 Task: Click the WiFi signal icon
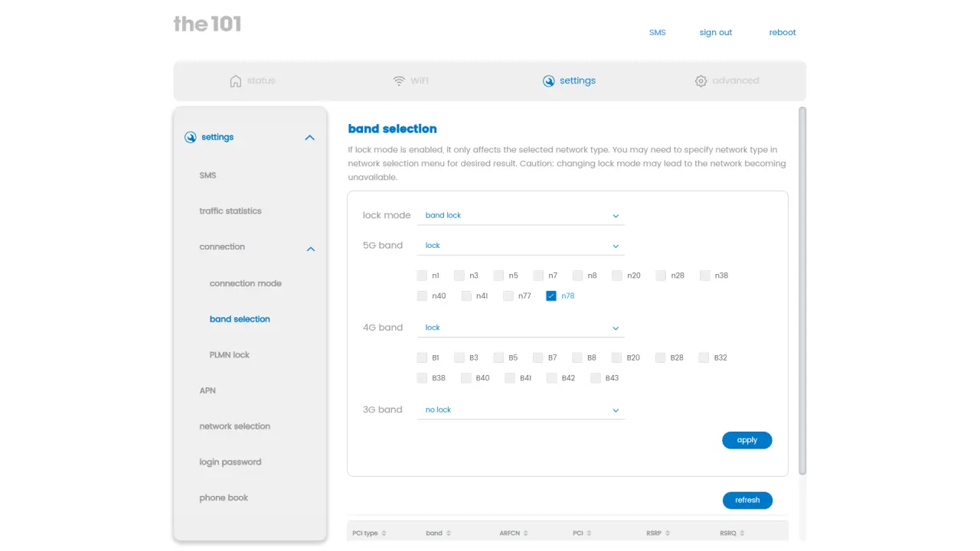click(399, 81)
